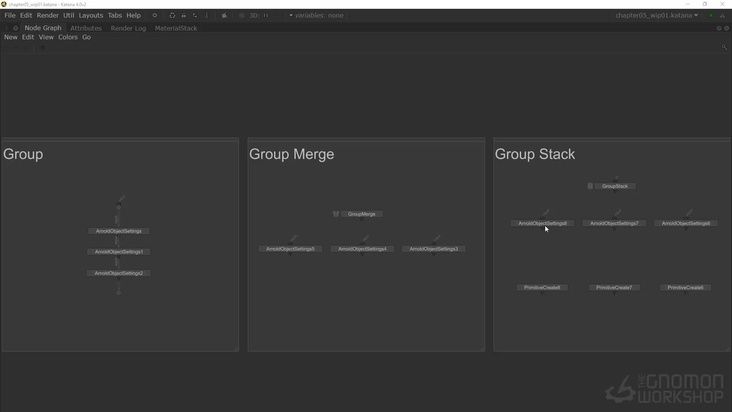Click the Group backdrop's corner resize handle
Screen dimensions: 732x412
pos(236,349)
